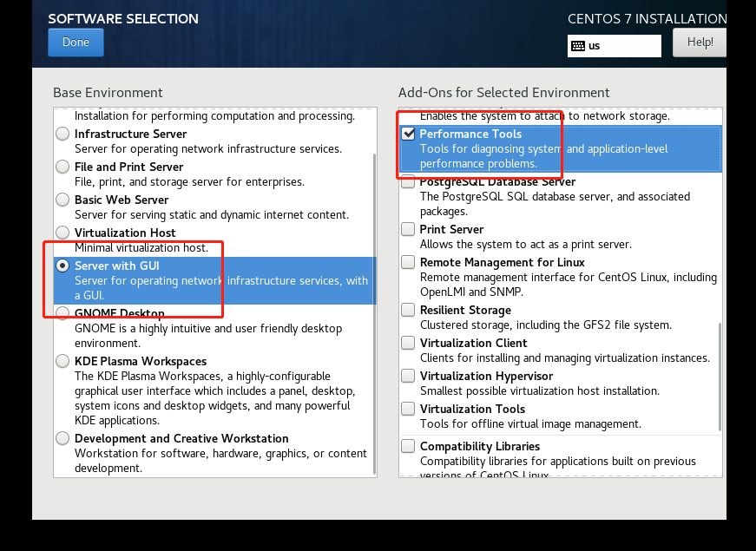Enable Compatibility Libraries add-on
Viewport: 756px width, 551px height.
408,446
